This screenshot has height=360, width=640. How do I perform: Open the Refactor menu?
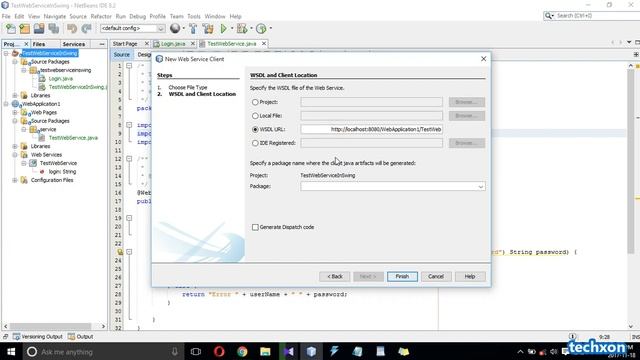[x=101, y=16]
